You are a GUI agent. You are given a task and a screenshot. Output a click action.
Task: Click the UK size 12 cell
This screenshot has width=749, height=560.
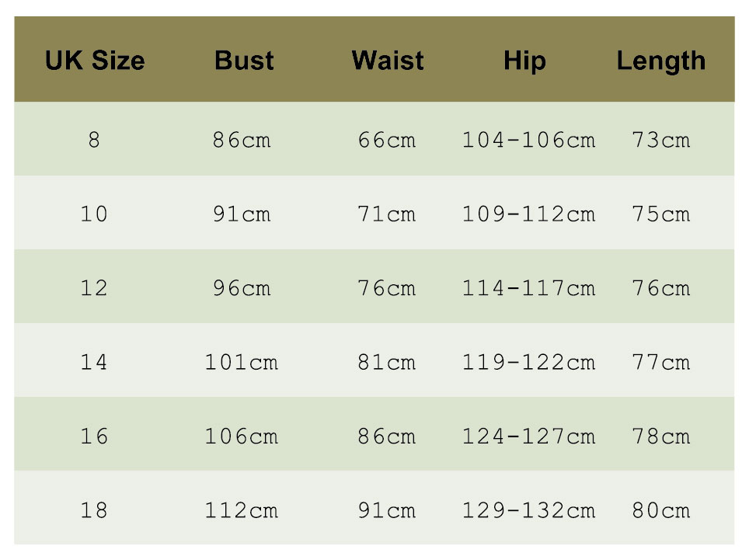pos(94,288)
